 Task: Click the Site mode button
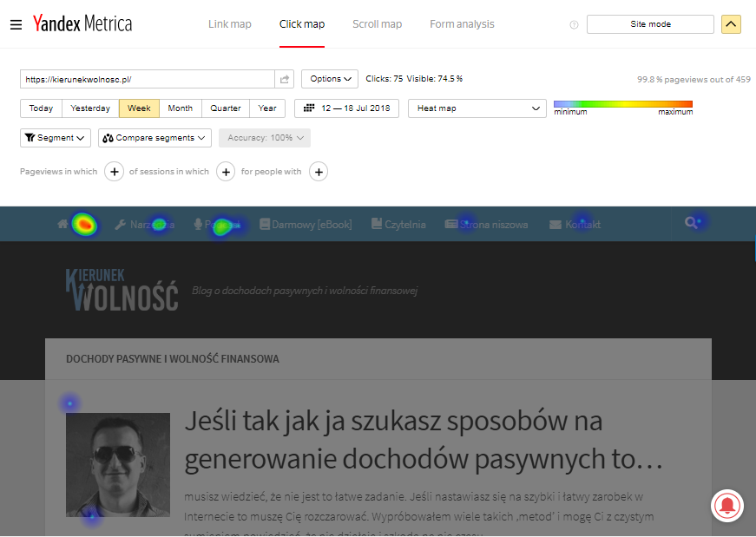[650, 24]
